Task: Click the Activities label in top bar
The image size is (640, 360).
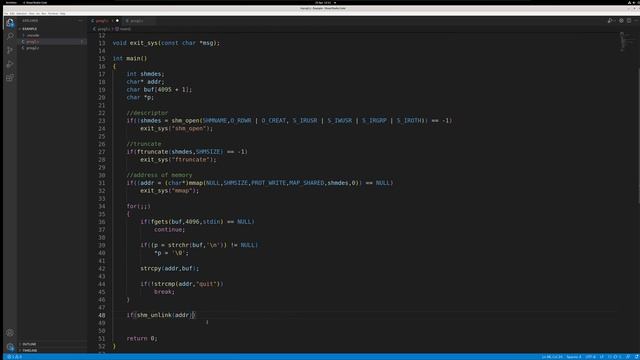Action: pyautogui.click(x=11, y=2)
